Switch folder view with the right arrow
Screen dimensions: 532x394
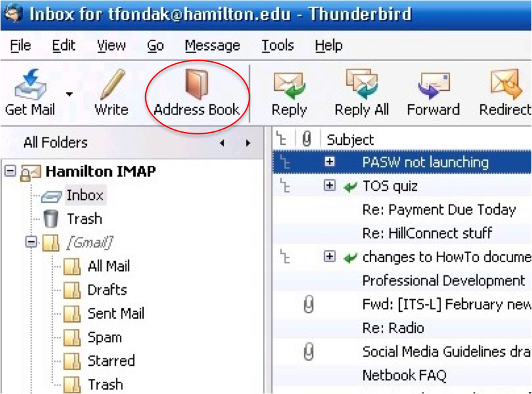248,143
